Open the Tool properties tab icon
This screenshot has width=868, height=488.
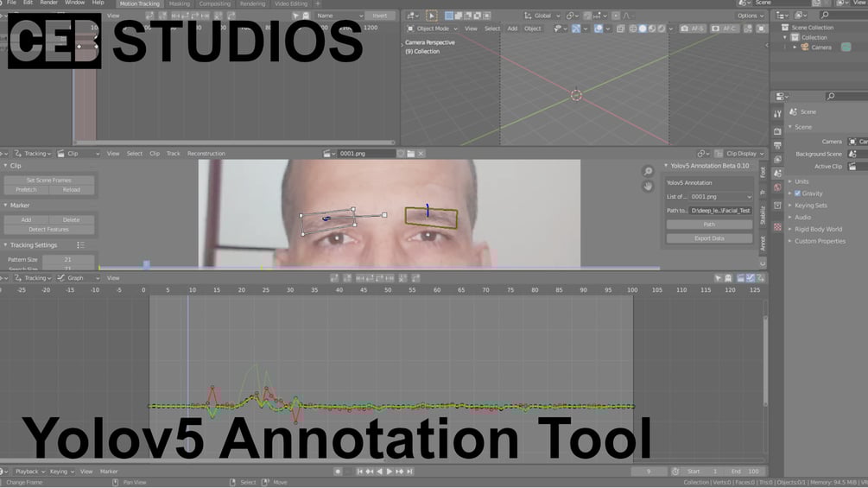click(777, 114)
